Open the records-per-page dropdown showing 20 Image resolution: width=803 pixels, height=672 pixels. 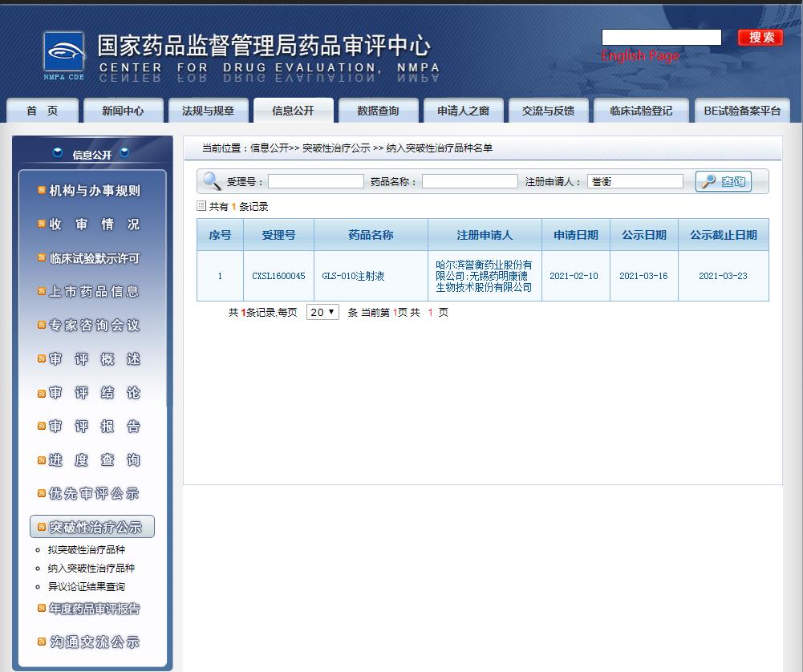click(322, 312)
